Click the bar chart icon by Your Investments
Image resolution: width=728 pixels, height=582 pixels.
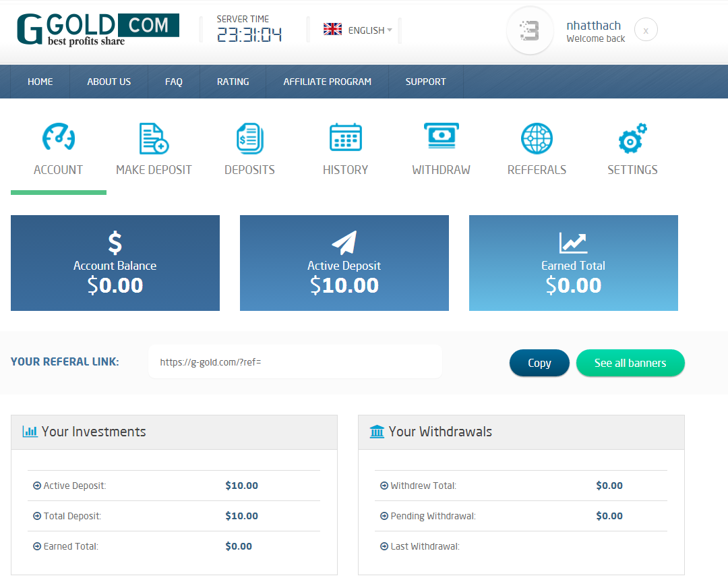30,432
